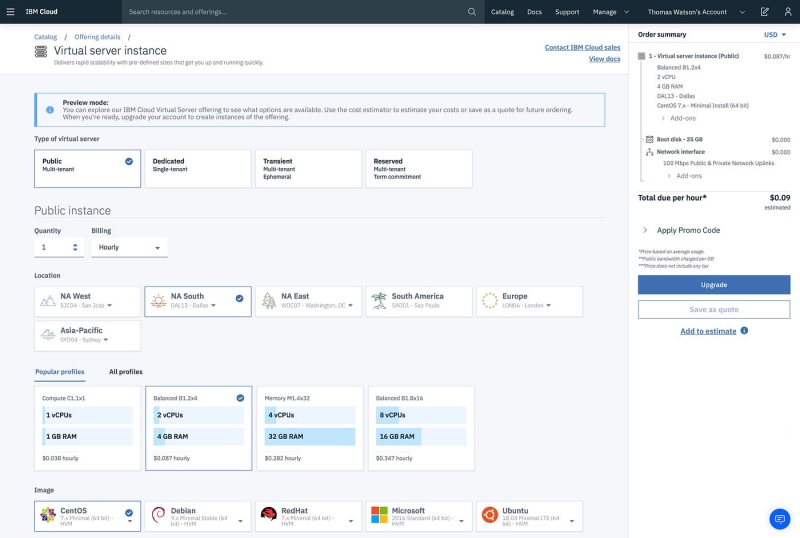Open the edit pencil icon in header

coord(764,11)
